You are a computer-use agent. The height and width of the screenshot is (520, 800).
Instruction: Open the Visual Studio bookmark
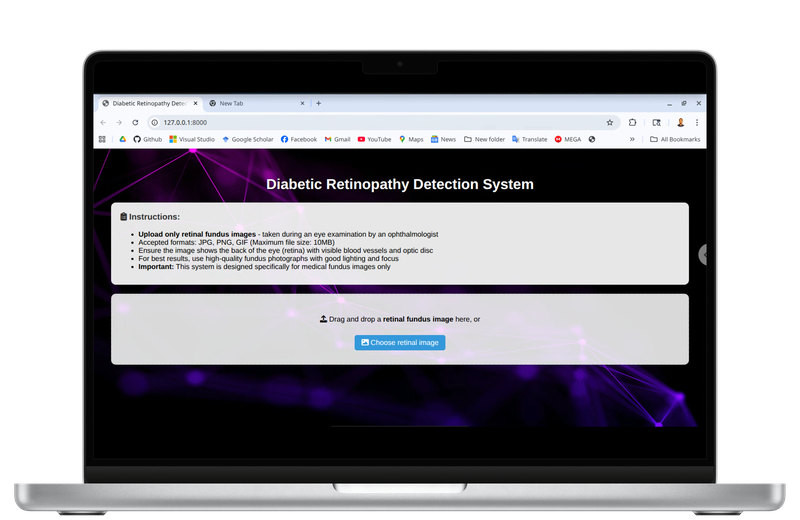192,139
